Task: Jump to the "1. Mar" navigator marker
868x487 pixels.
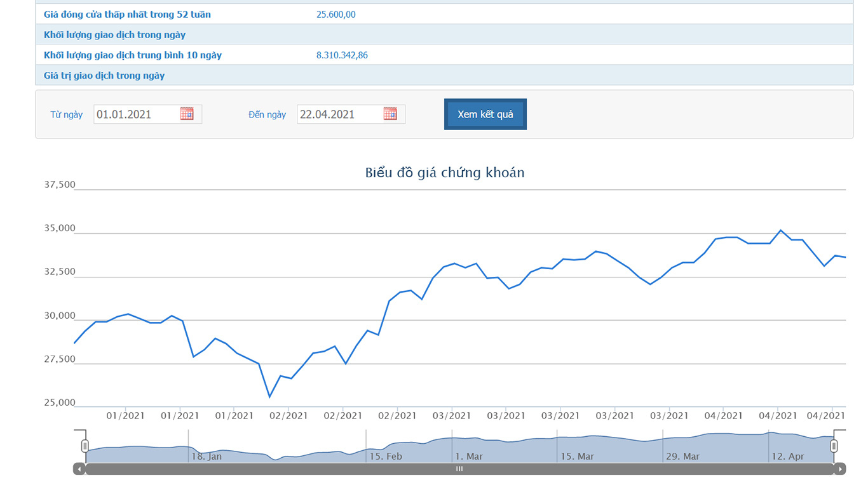Action: tap(469, 456)
